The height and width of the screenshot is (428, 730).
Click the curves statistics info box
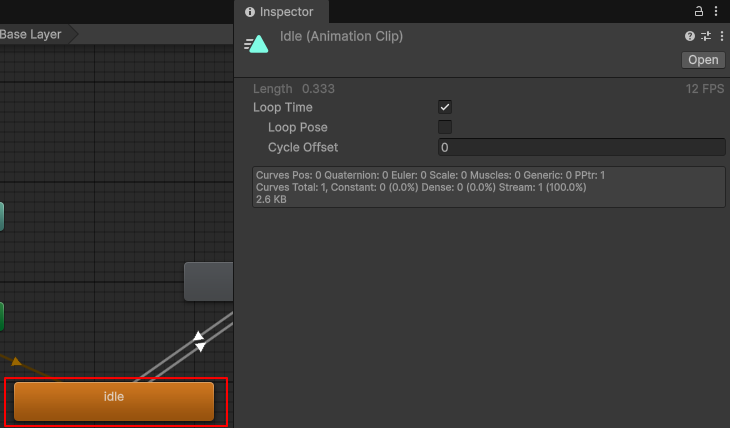489,187
